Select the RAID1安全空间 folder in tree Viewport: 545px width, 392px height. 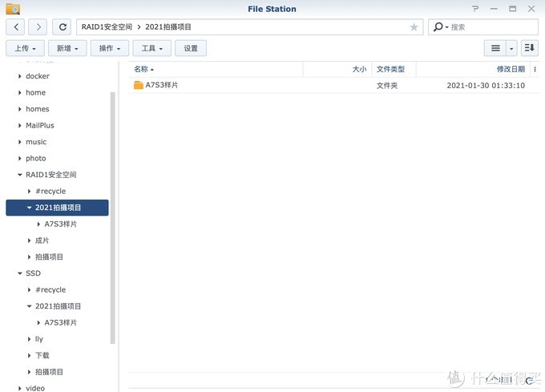coord(51,175)
